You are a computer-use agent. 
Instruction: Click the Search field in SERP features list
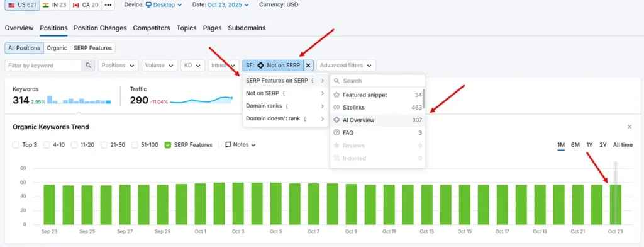(377, 81)
